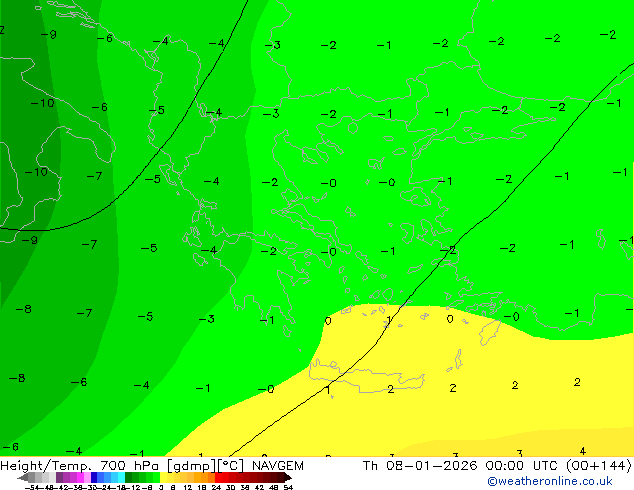Pick the cyan legend swatch
This screenshot has height=490, width=634.
[x=121, y=477]
